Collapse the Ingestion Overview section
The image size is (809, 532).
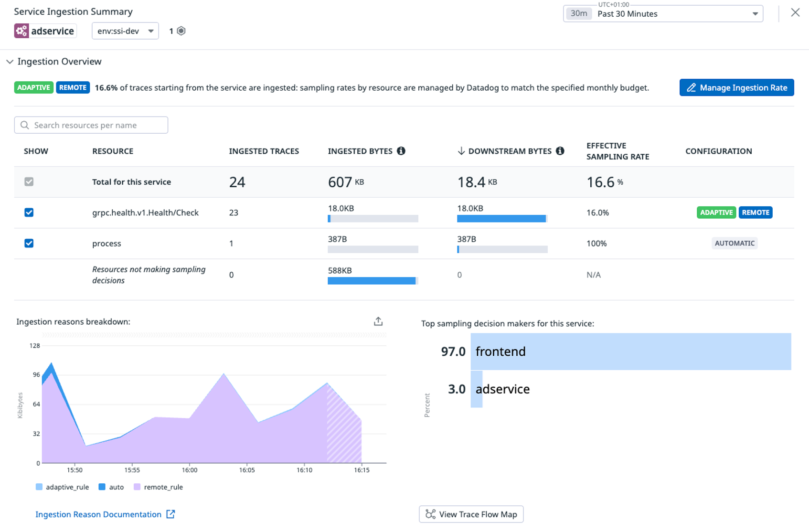point(10,62)
